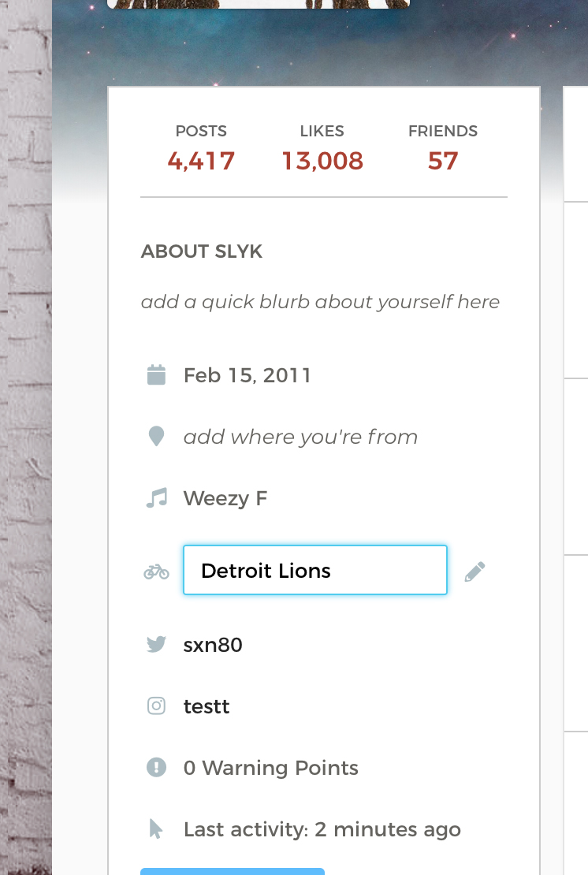The width and height of the screenshot is (588, 875).
Task: Edit the quick blurb about yourself text
Action: [x=320, y=302]
